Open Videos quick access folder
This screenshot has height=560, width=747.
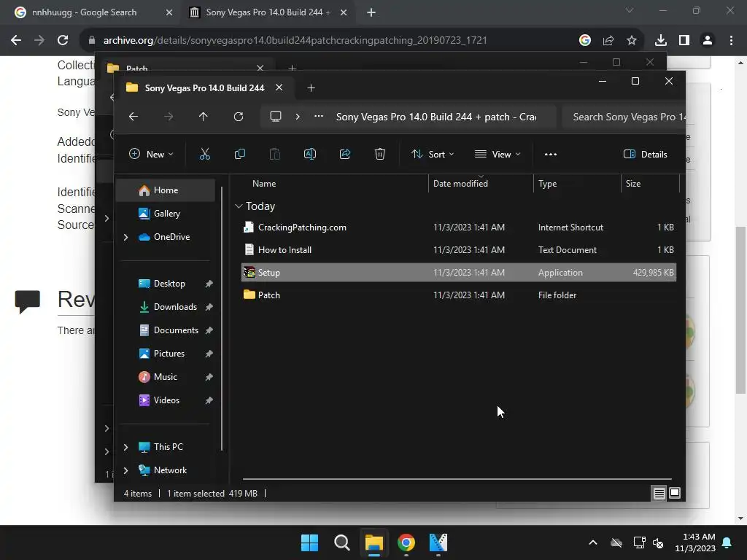point(166,400)
